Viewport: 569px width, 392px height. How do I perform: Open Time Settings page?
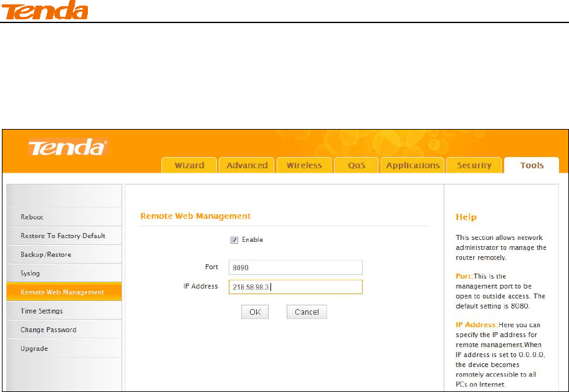(x=64, y=311)
